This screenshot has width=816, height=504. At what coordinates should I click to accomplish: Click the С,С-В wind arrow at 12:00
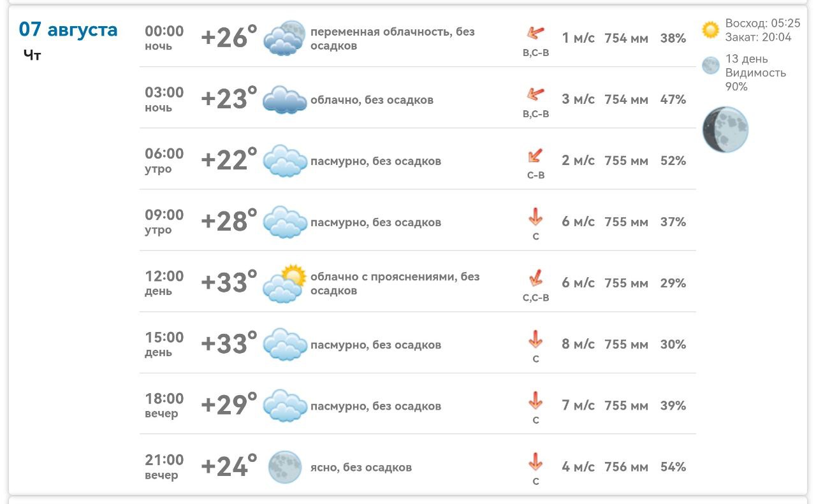click(536, 278)
